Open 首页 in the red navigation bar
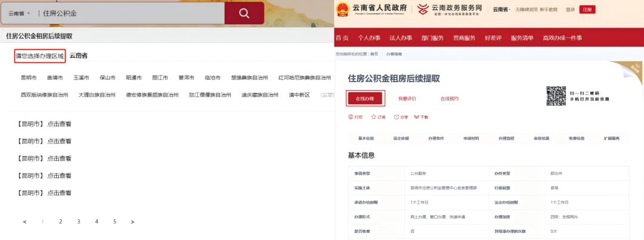The height and width of the screenshot is (240, 644). (342, 38)
